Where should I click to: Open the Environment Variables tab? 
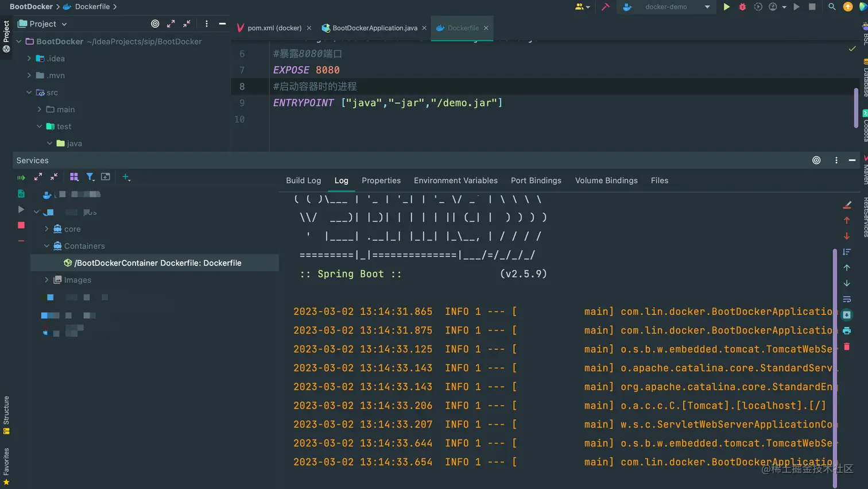click(456, 180)
